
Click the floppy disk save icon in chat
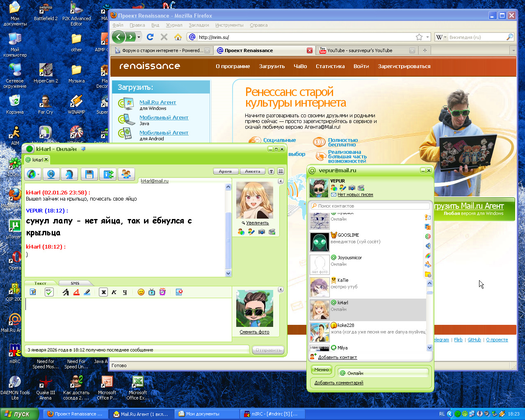coord(89,174)
